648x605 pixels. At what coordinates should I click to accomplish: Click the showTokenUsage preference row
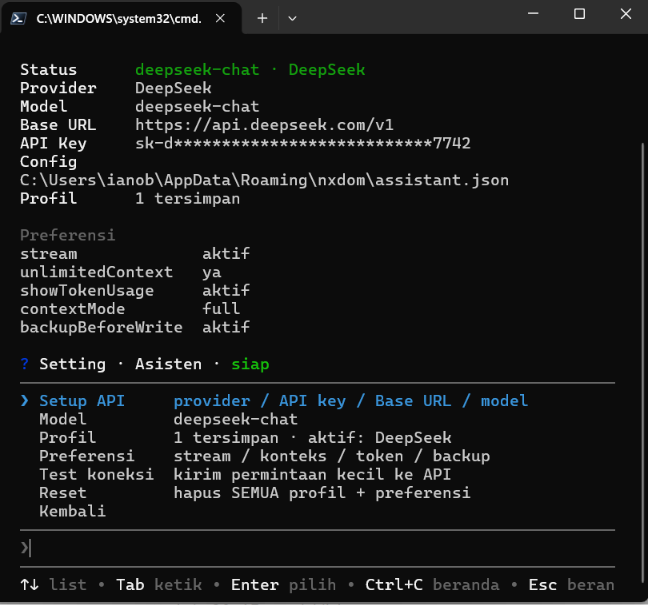[x=135, y=291]
